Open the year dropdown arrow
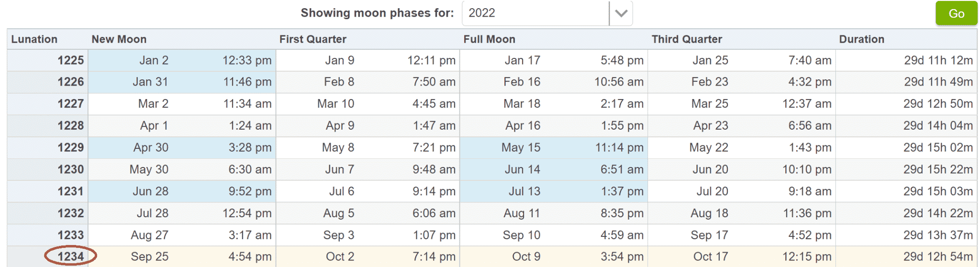The height and width of the screenshot is (267, 980). pos(621,13)
